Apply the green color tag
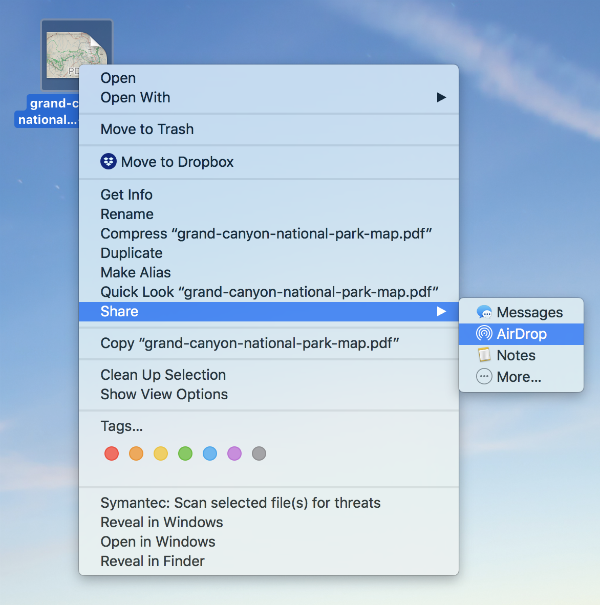The width and height of the screenshot is (600, 605). [185, 454]
